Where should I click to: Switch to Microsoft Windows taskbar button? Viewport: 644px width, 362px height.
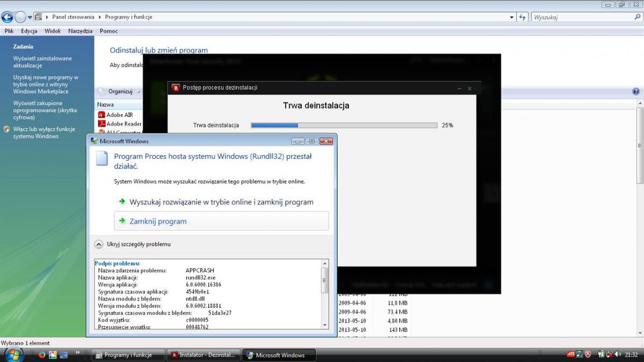pos(279,355)
